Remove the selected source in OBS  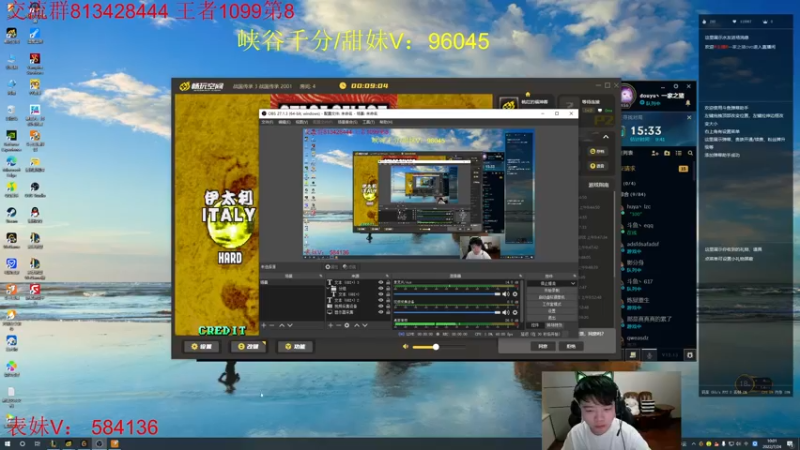pos(338,325)
